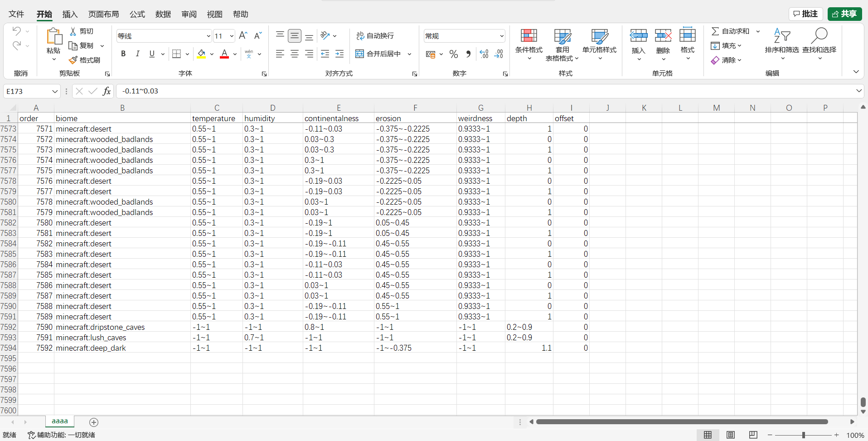
Task: Decrease font size with smaller A icon
Action: pos(258,35)
